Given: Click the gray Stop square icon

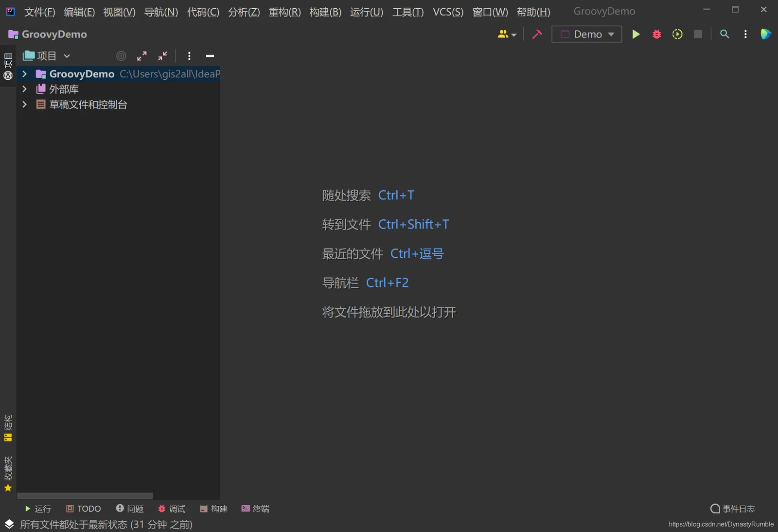Looking at the screenshot, I should click(698, 34).
